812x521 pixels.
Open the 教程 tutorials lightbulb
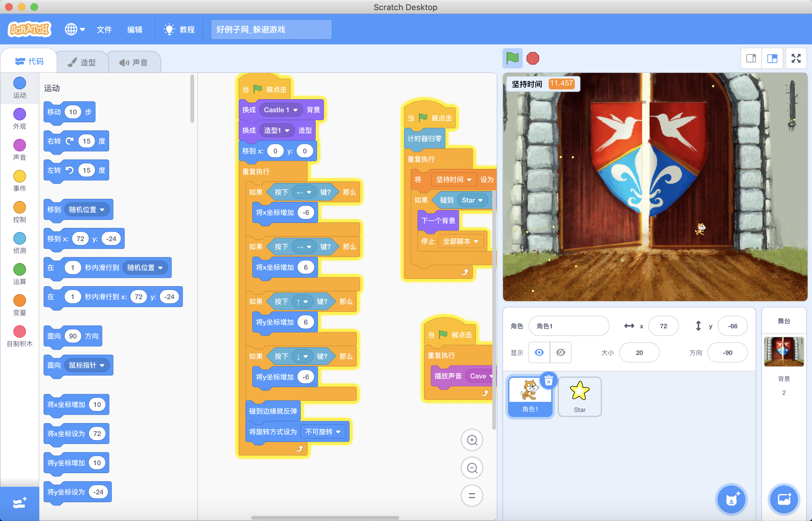coord(179,29)
